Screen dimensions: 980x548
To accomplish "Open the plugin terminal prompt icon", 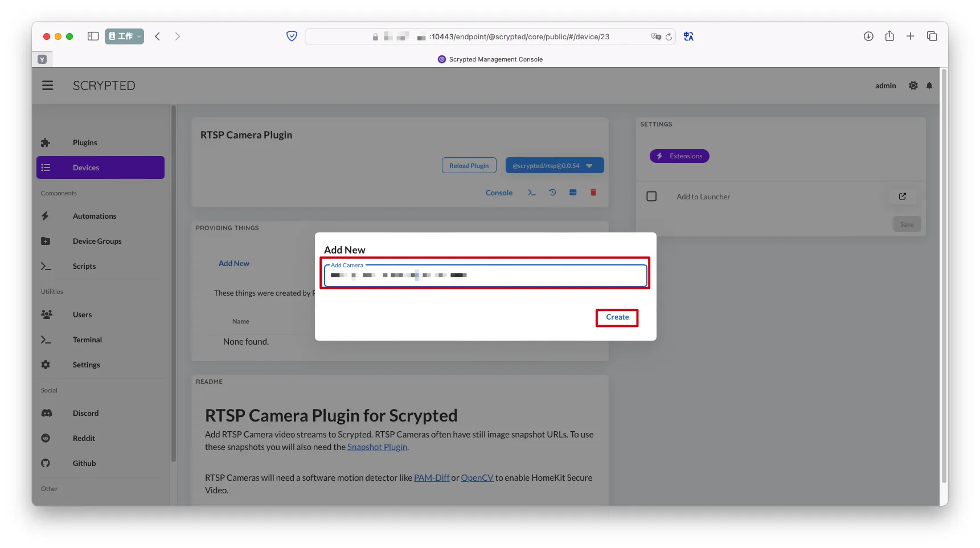I will click(x=532, y=193).
